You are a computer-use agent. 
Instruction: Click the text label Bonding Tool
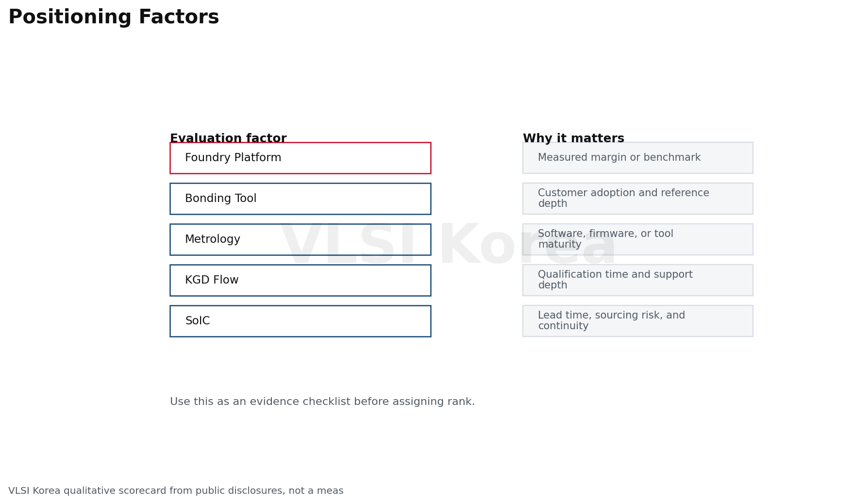(220, 199)
